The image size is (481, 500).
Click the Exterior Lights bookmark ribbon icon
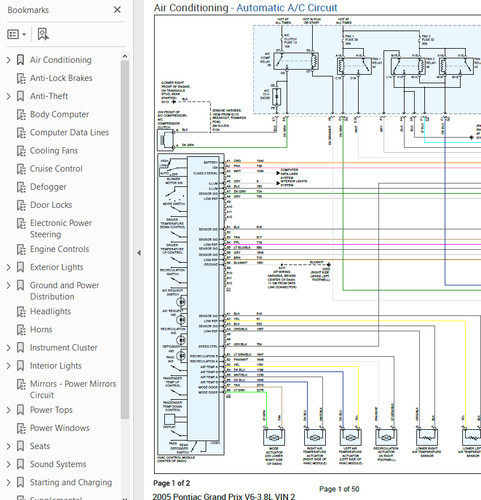pos(21,267)
